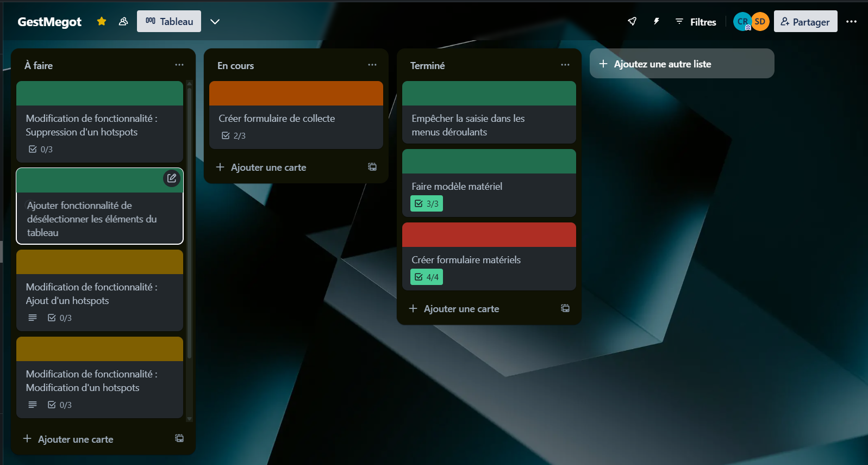Star the GestMegot board
The width and height of the screenshot is (868, 465).
[x=102, y=21]
